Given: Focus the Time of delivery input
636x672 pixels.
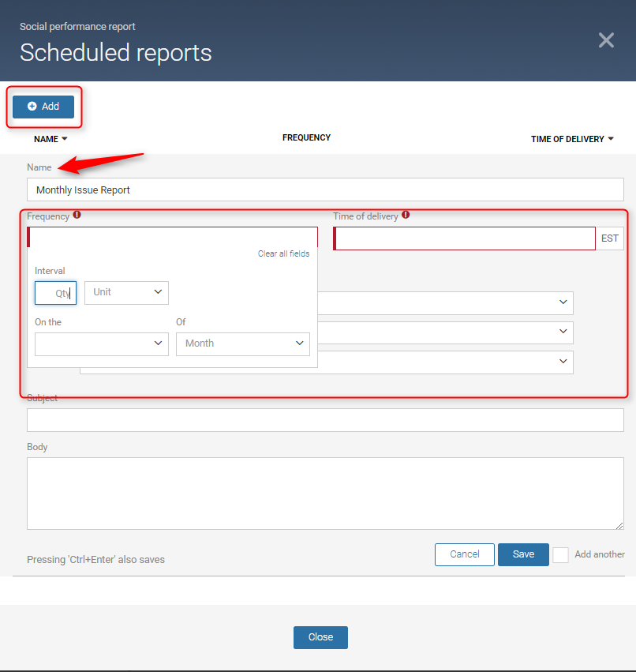Looking at the screenshot, I should pos(464,238).
